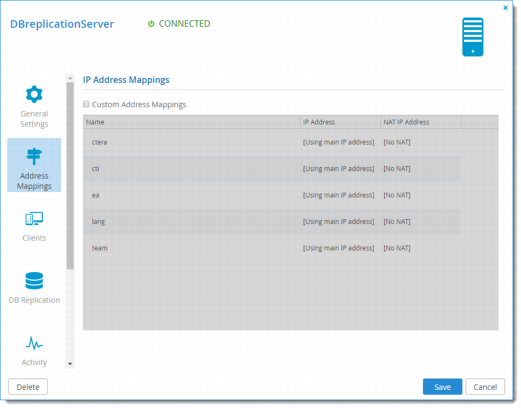Open the Clients devices icon
Image resolution: width=521 pixels, height=408 pixels.
pos(34,219)
